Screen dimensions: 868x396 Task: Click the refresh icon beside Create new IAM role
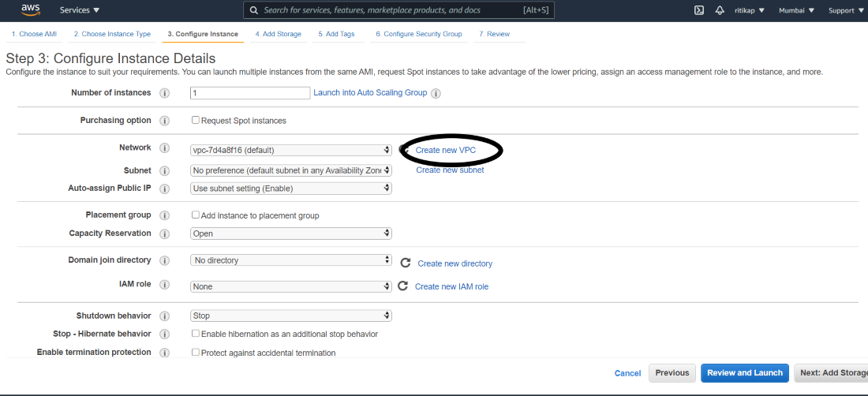(x=402, y=286)
